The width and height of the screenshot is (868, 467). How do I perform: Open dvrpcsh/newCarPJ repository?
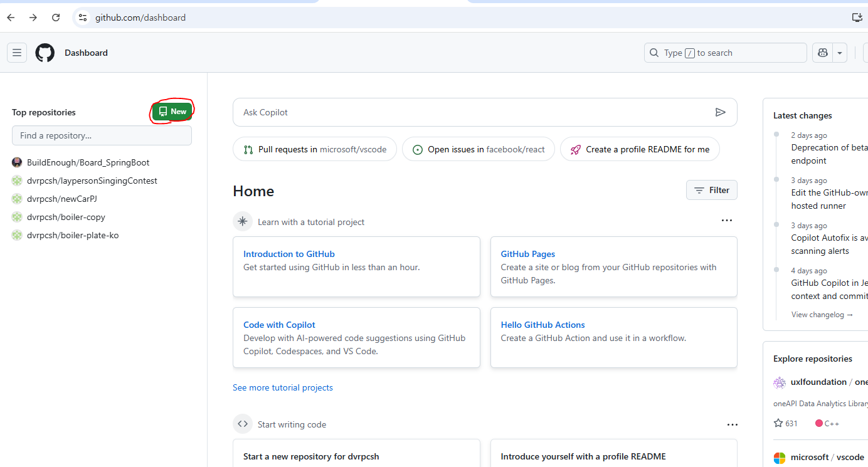coord(62,199)
